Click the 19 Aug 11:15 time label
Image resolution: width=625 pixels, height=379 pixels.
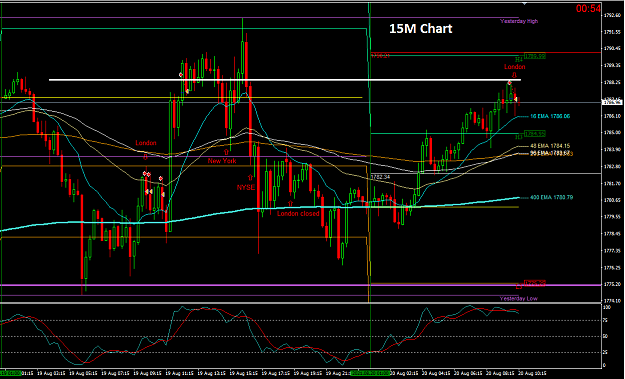tap(179, 374)
